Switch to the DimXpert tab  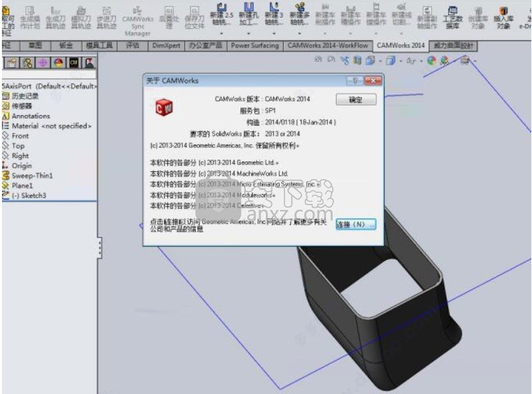click(x=166, y=45)
